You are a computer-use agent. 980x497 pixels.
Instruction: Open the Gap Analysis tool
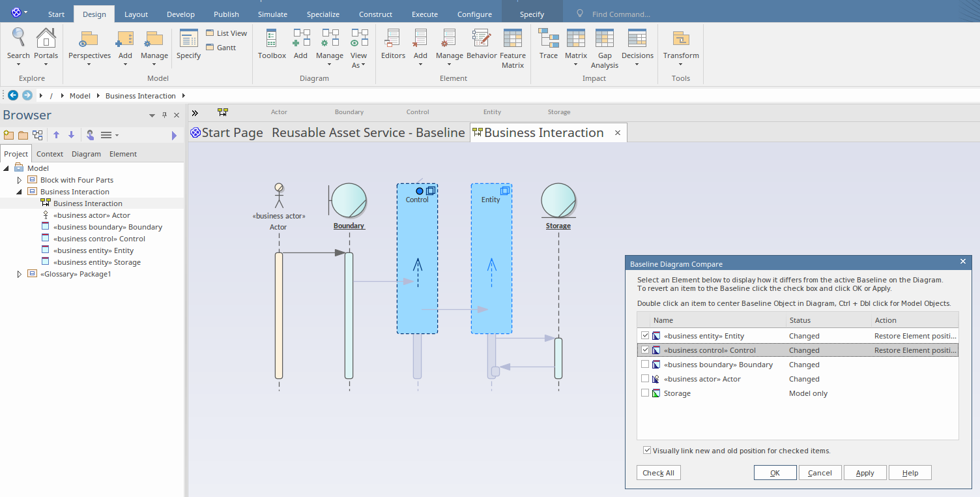tap(604, 39)
